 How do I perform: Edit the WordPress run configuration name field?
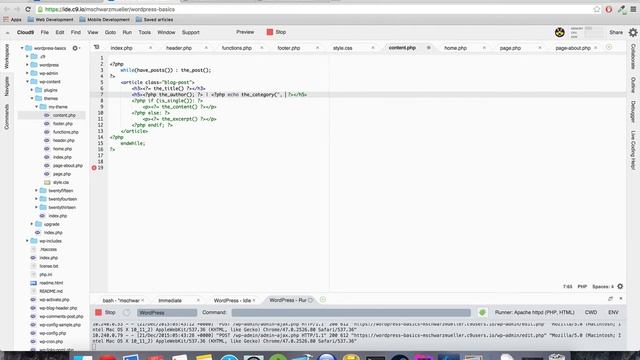tap(167, 313)
